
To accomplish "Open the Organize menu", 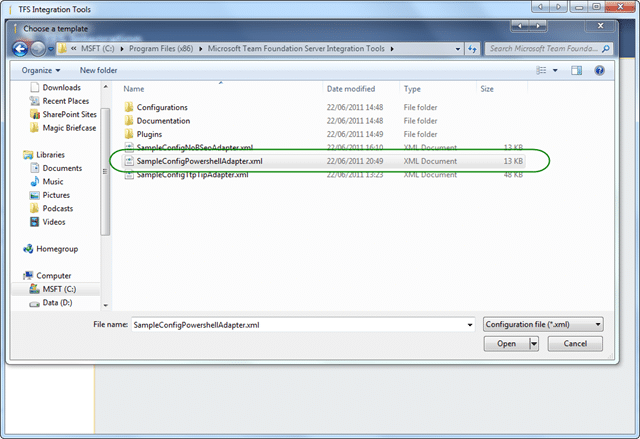I will tap(41, 70).
